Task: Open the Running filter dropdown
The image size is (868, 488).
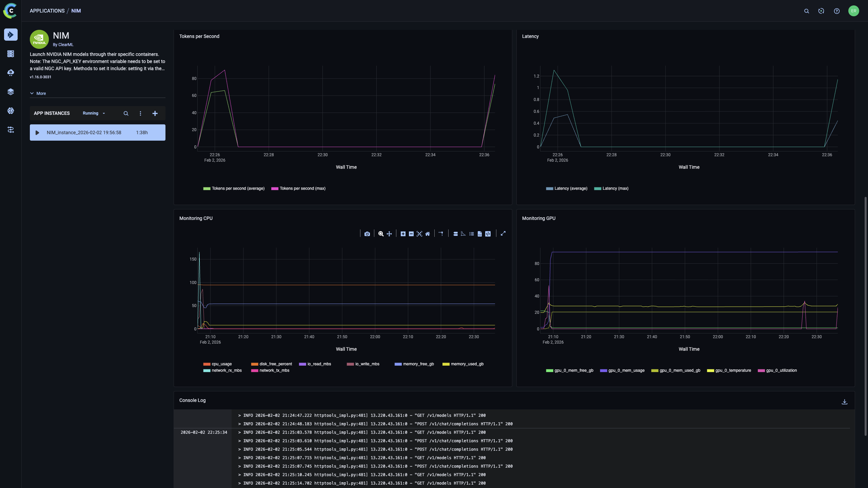Action: [x=94, y=113]
